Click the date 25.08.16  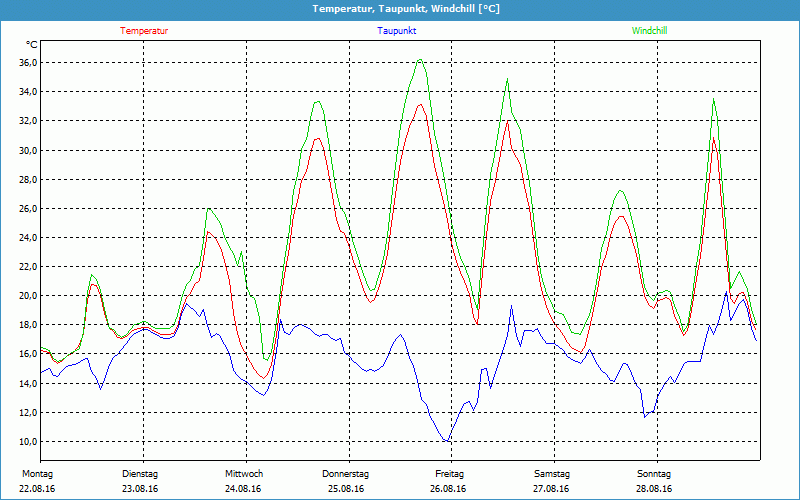pyautogui.click(x=346, y=489)
